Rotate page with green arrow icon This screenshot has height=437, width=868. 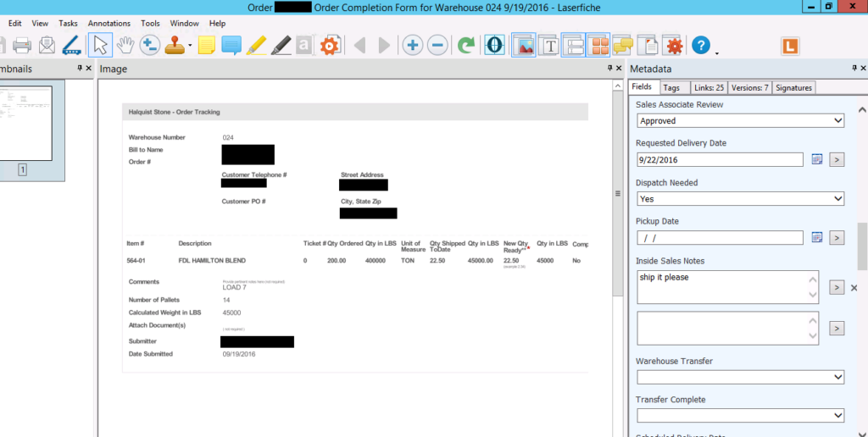466,46
